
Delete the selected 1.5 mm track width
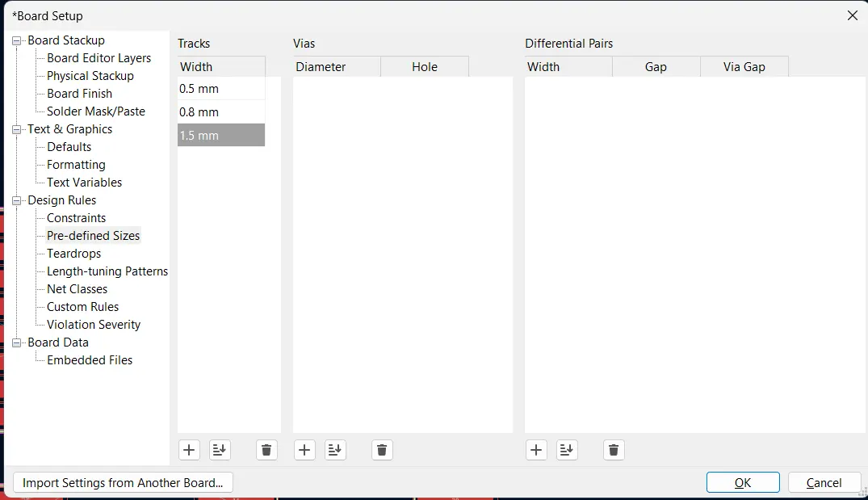click(266, 450)
